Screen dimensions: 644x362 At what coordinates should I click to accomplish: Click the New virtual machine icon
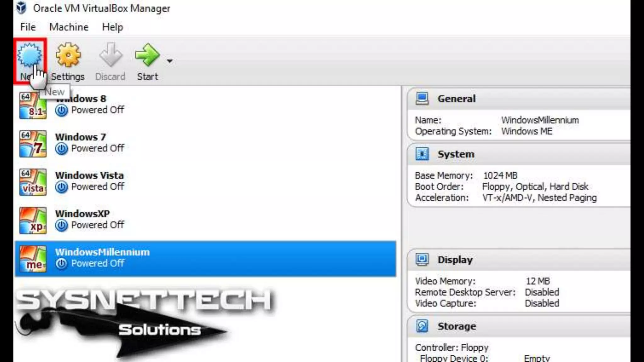[x=29, y=55]
